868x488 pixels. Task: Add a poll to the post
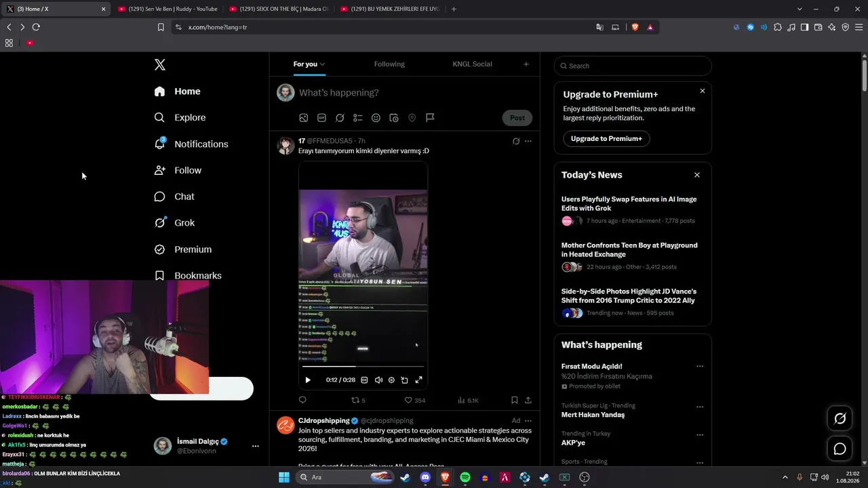coord(358,118)
